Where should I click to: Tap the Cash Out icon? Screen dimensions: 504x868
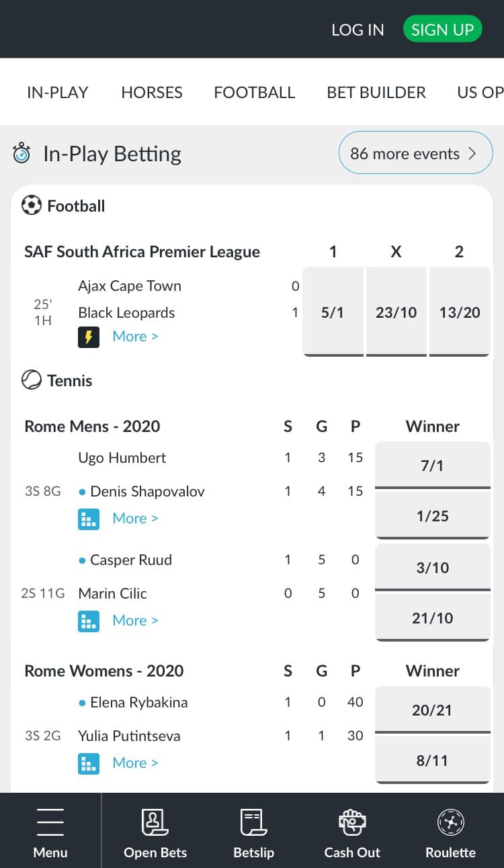[x=352, y=822]
